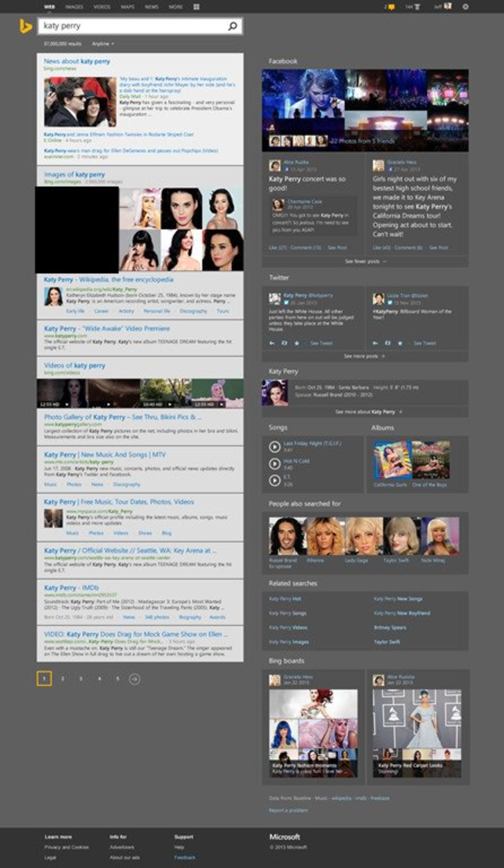
Task: Open the Feedback link in footer
Action: [185, 857]
